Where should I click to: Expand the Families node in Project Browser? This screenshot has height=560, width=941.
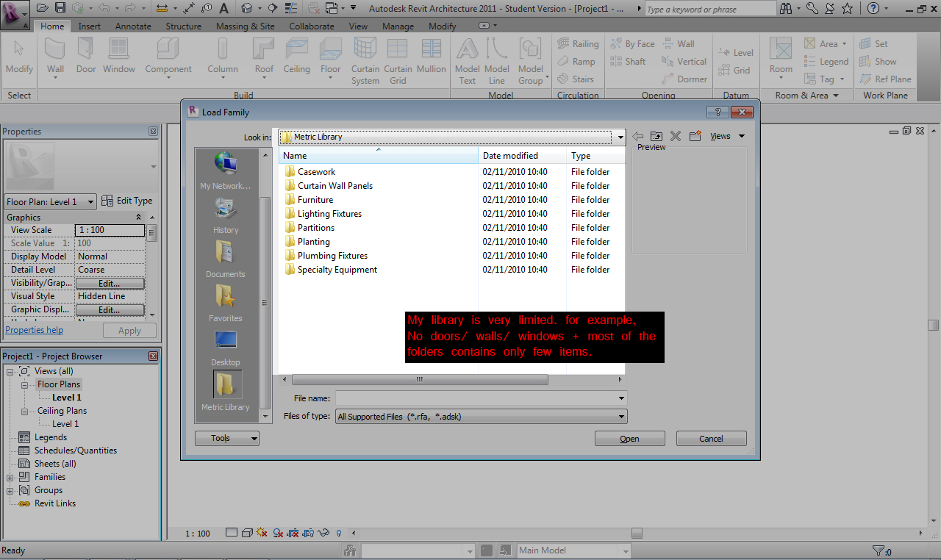pos(10,477)
